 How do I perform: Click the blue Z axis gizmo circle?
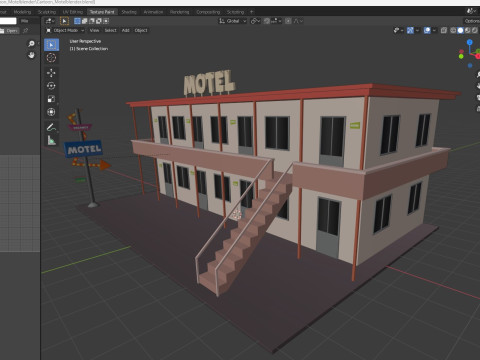[x=470, y=42]
